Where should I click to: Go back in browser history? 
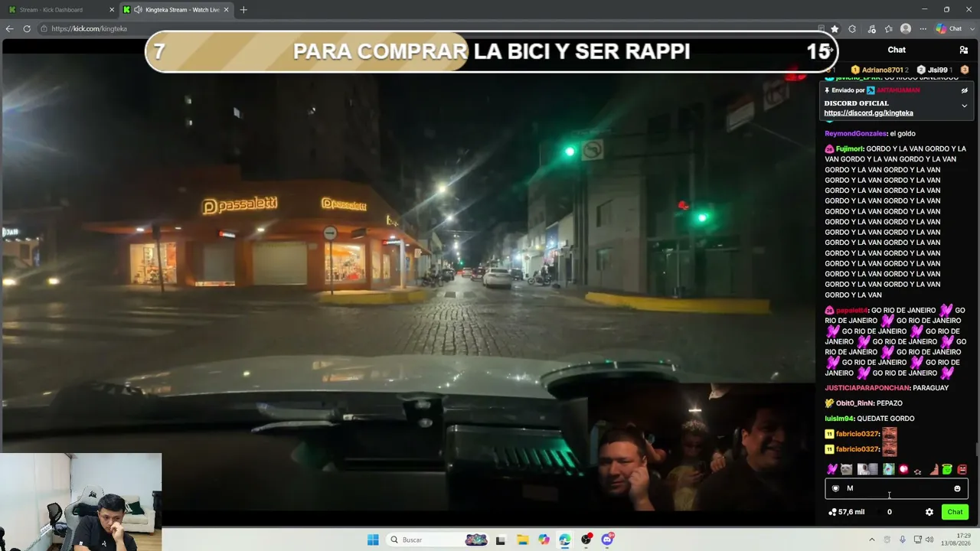click(x=9, y=29)
